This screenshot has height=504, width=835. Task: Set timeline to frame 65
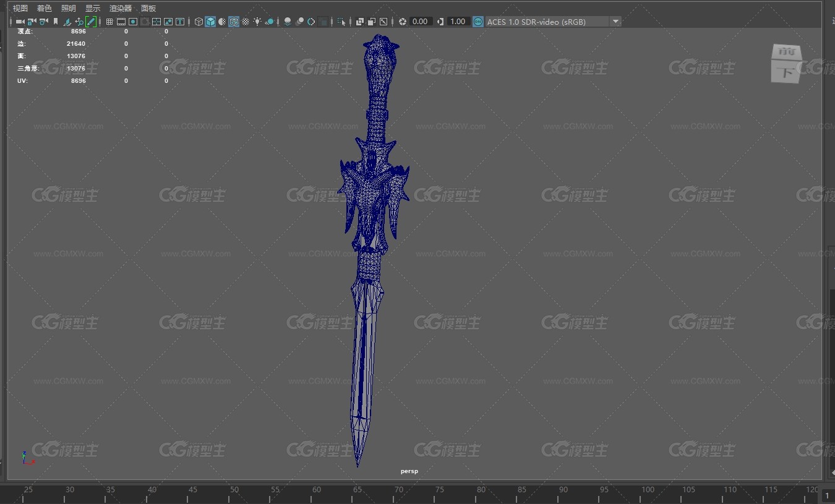coord(358,490)
